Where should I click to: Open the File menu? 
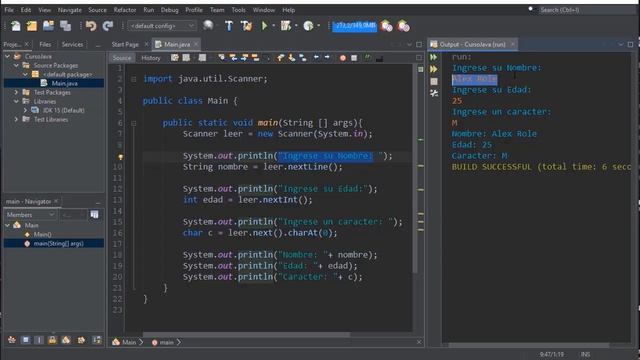click(9, 10)
